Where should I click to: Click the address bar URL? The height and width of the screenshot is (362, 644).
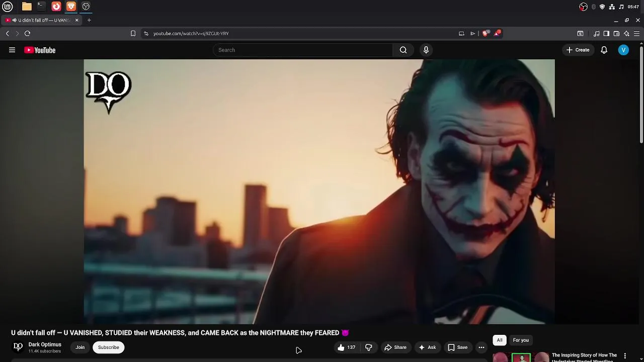191,33
